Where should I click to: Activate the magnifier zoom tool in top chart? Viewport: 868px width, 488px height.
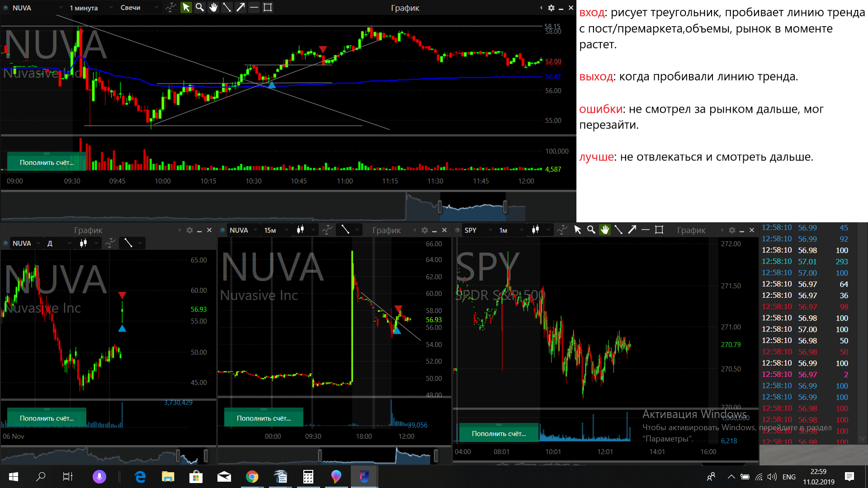pos(199,7)
